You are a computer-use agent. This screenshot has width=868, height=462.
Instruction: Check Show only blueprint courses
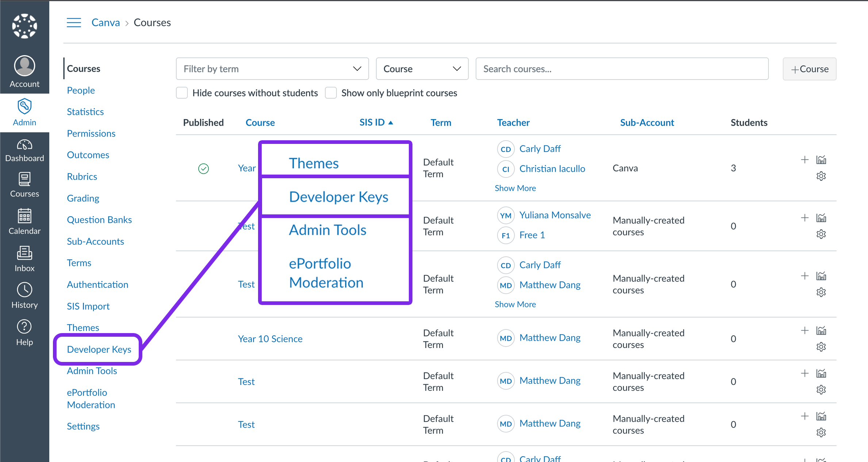(331, 93)
